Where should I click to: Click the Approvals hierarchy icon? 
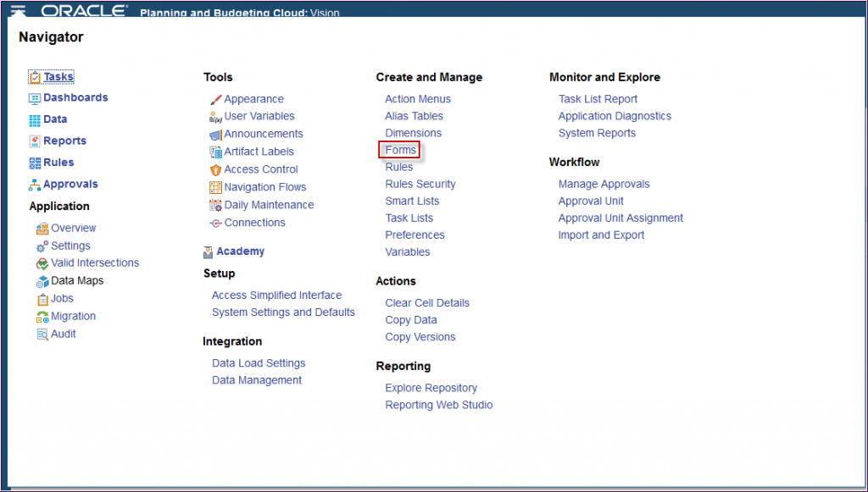click(35, 185)
